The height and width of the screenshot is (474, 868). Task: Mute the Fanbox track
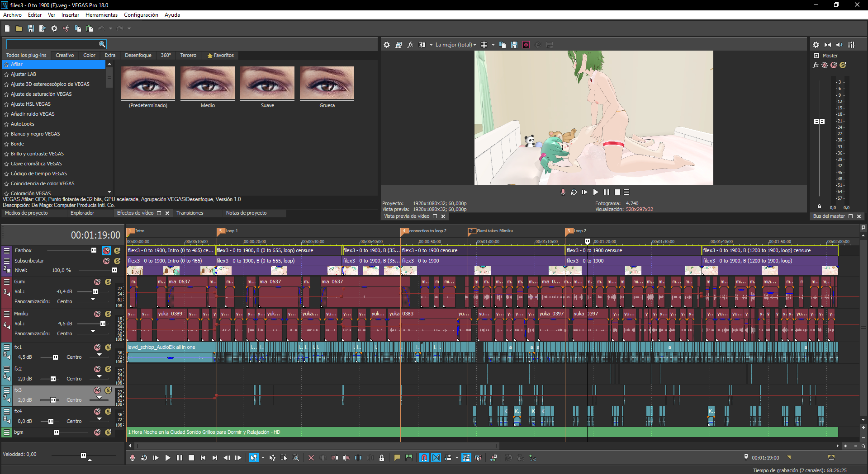tap(106, 250)
